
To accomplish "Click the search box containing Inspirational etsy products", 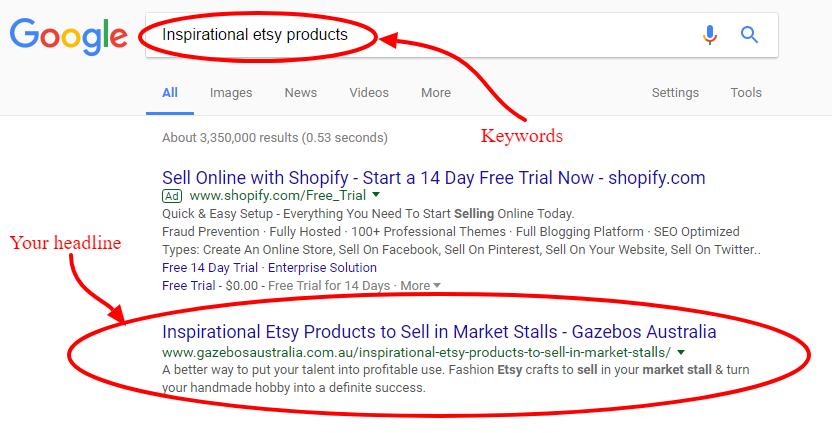I will [x=462, y=35].
